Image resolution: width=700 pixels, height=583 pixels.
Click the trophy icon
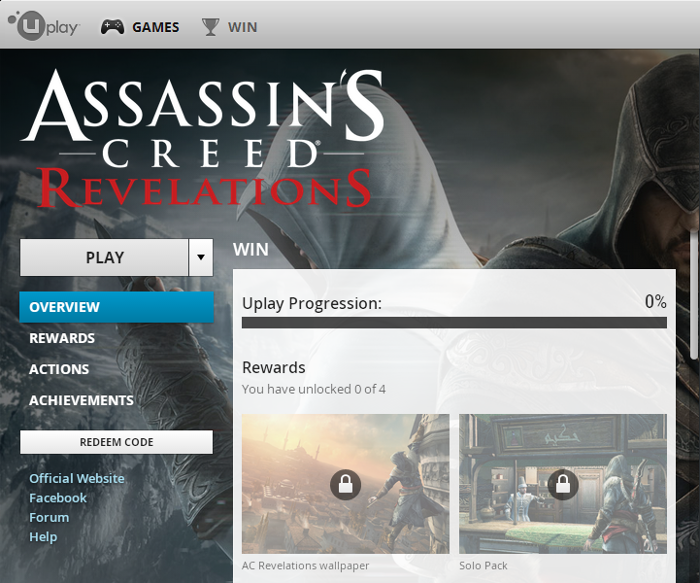(210, 27)
